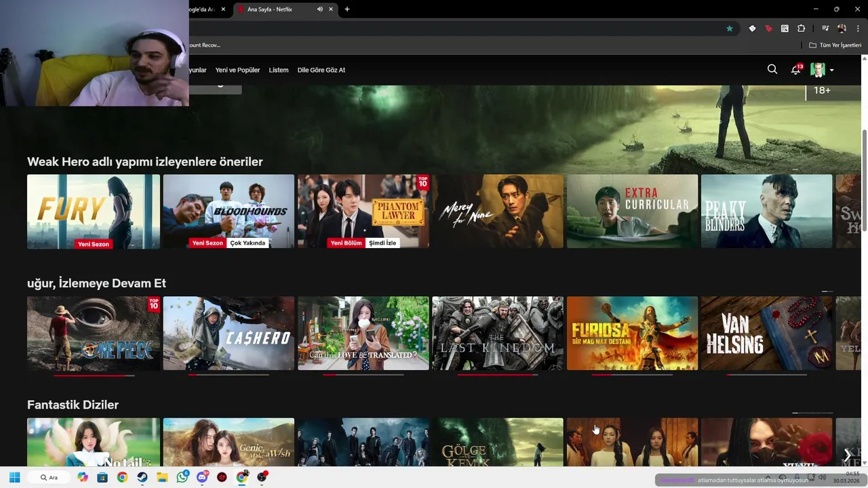Open Phantom Lawyer thumbnail
868x488 pixels.
[x=363, y=211]
